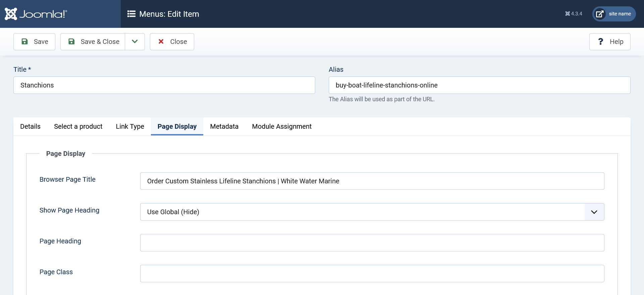The width and height of the screenshot is (644, 295).
Task: Switch to Module Assignment tab
Action: [x=281, y=126]
